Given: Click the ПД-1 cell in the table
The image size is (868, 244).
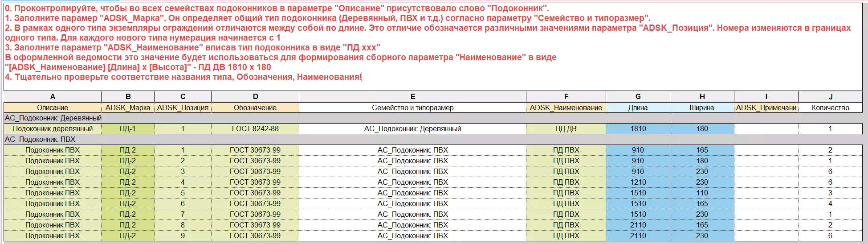Looking at the screenshot, I should click(128, 128).
